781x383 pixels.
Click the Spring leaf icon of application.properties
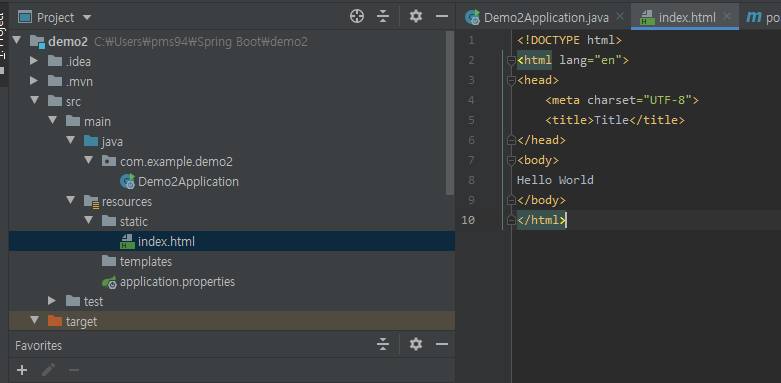pyautogui.click(x=109, y=282)
